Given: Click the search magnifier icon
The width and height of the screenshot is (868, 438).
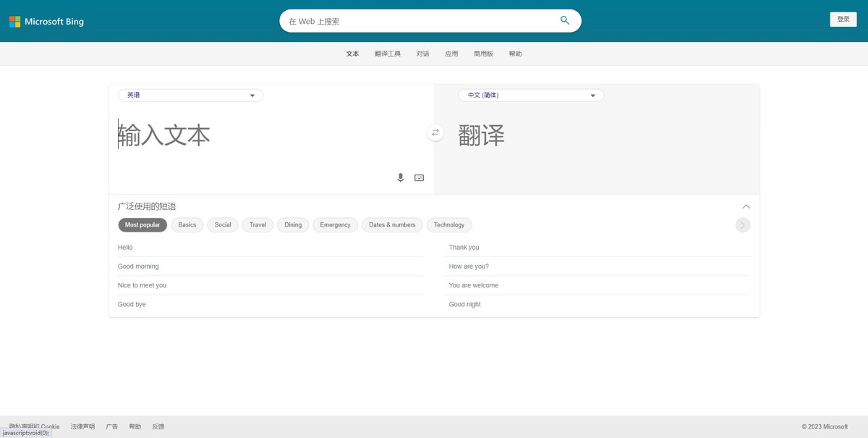Looking at the screenshot, I should pyautogui.click(x=564, y=20).
